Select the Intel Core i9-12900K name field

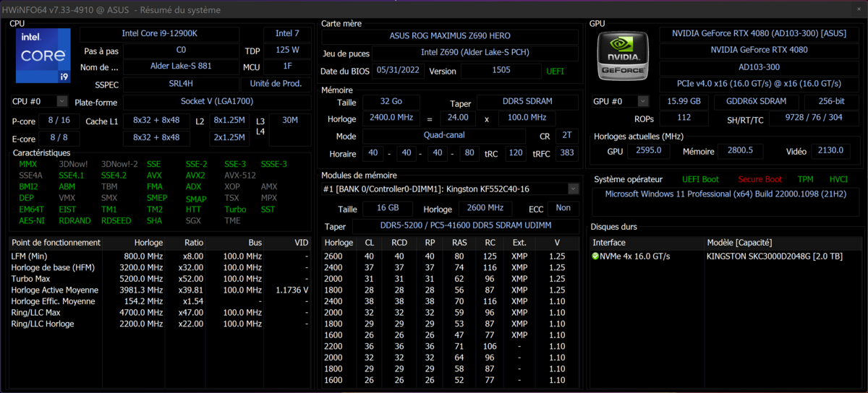click(159, 34)
